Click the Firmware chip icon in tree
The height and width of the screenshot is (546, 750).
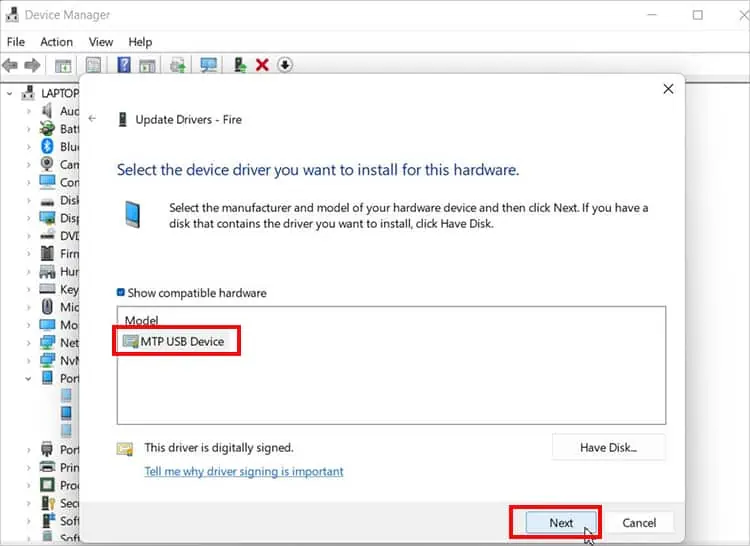click(x=47, y=253)
